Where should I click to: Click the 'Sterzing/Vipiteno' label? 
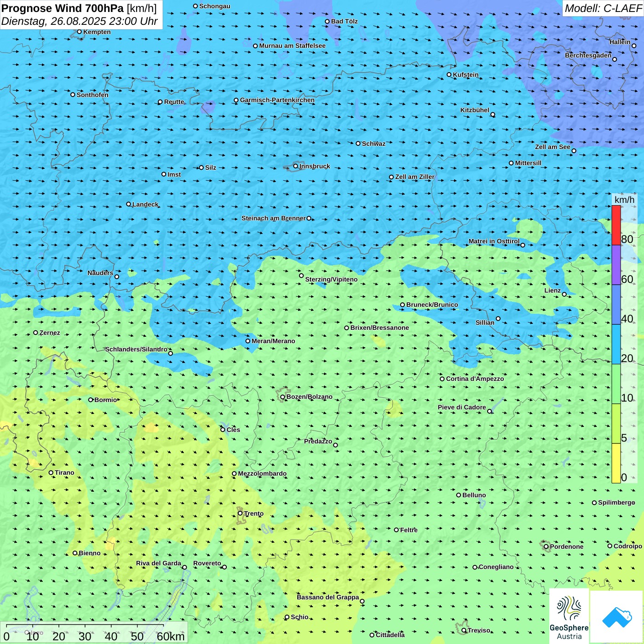(331, 279)
